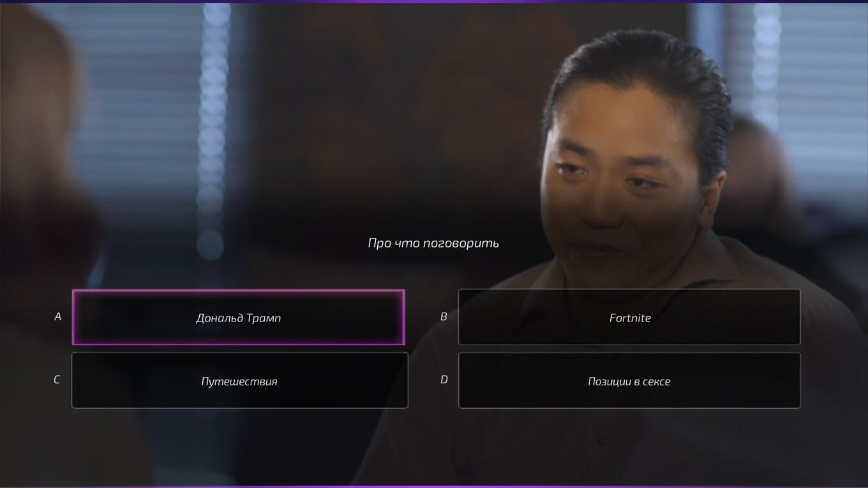Click the letter A choice marker
This screenshot has width=868, height=488.
(x=57, y=316)
